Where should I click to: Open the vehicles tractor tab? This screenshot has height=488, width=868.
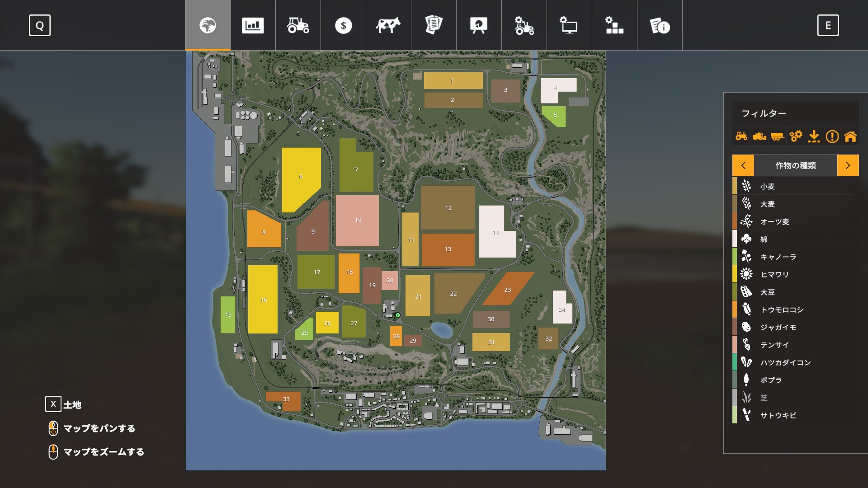point(298,25)
